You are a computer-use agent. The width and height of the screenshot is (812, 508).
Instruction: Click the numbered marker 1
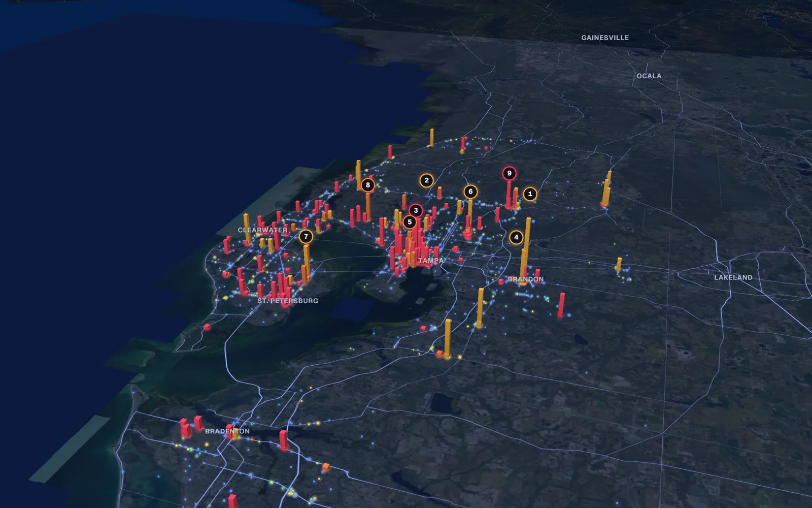point(530,194)
